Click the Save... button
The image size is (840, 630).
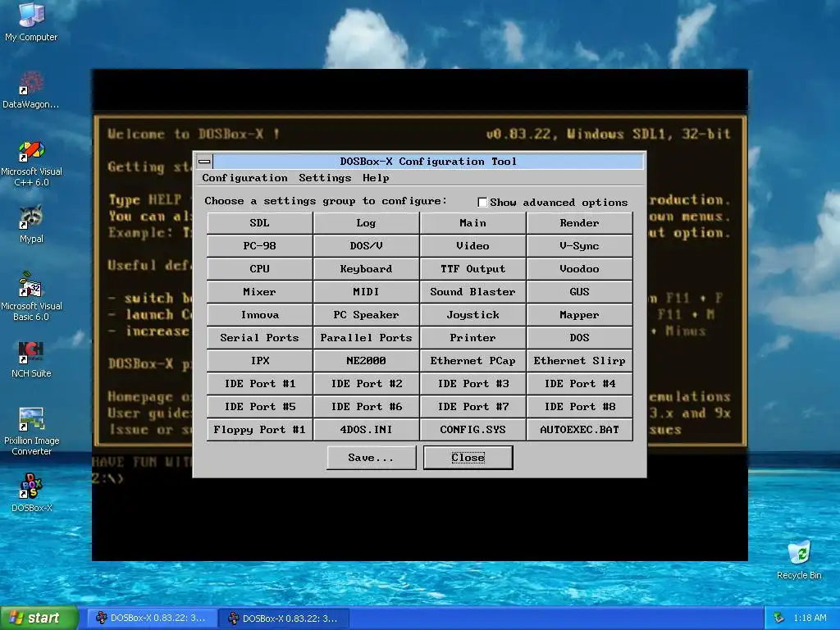(372, 458)
